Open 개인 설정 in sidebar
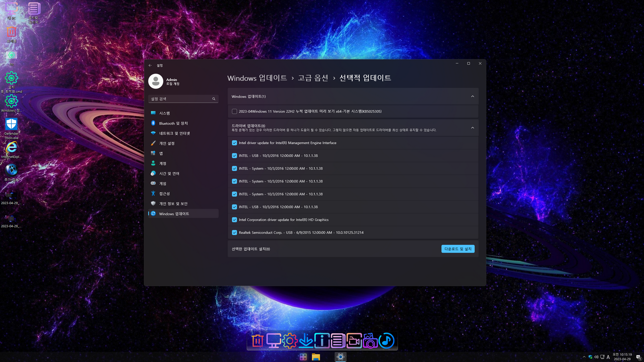The image size is (644, 362). [x=183, y=143]
